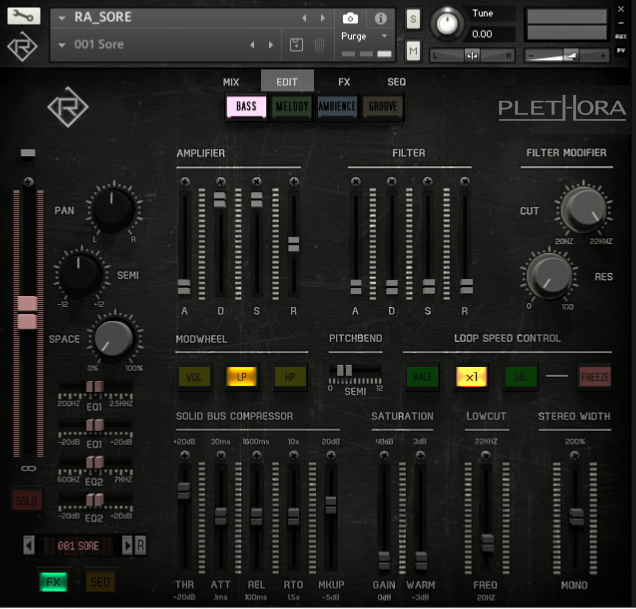Click the filter RES knob
Image resolution: width=636 pixels, height=609 pixels.
click(x=549, y=276)
